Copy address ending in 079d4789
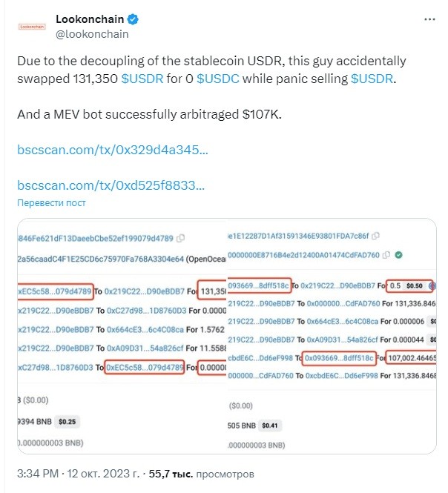Viewport: 448px width, 493px height. coord(180,238)
